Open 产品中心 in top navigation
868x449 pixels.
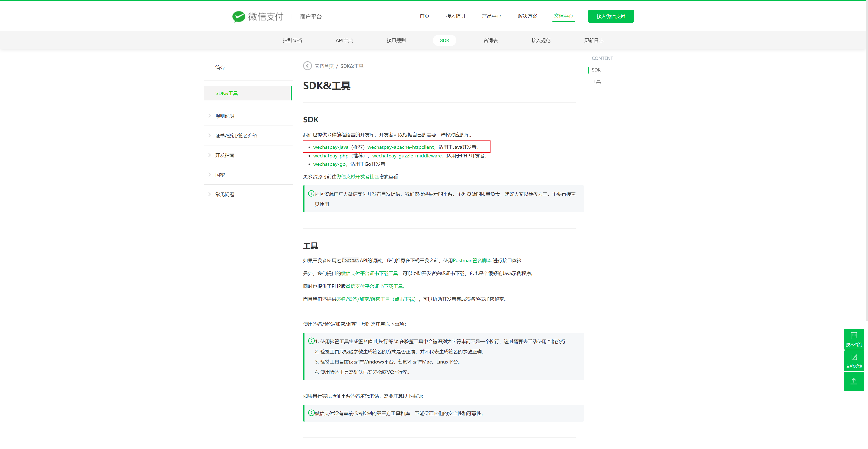[x=491, y=16]
